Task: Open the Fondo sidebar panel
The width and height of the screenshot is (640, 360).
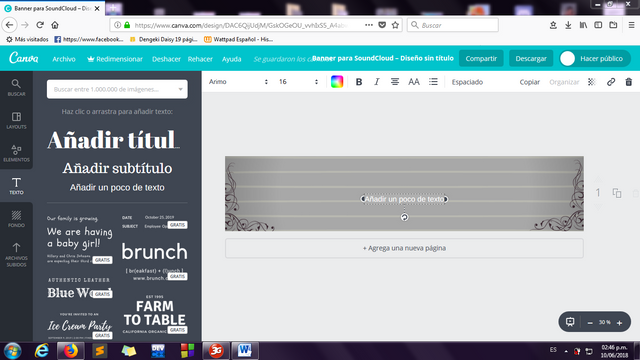Action: point(16,219)
